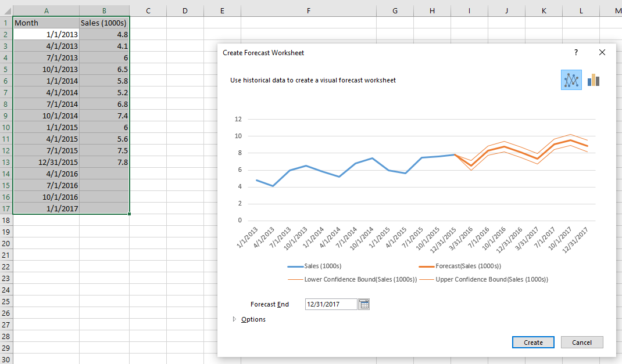Select the sales value 7.5
Image resolution: width=622 pixels, height=364 pixels.
pyautogui.click(x=104, y=150)
